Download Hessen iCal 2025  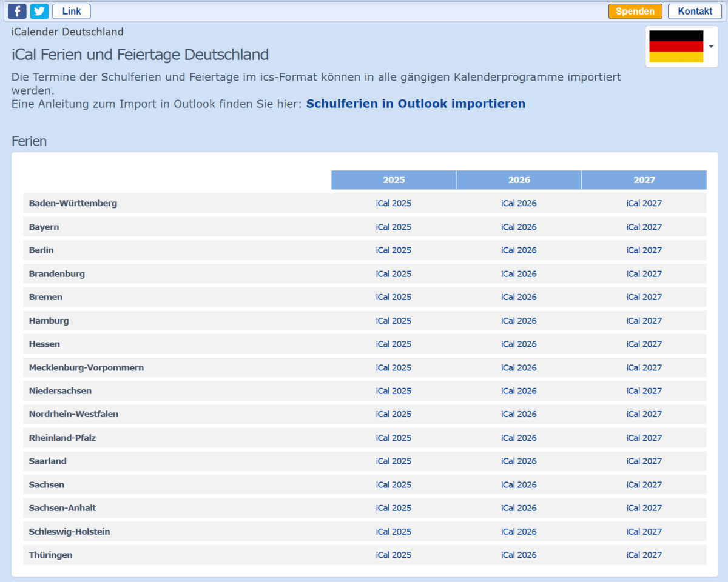point(394,344)
